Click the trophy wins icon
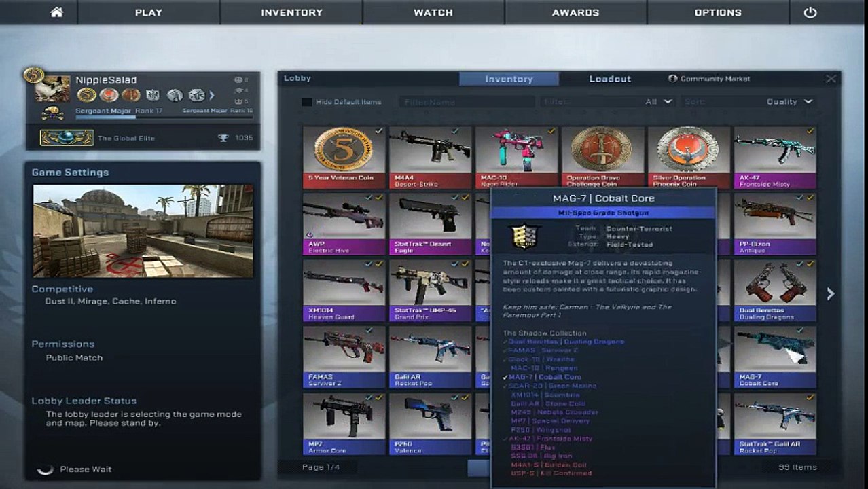 (x=223, y=138)
